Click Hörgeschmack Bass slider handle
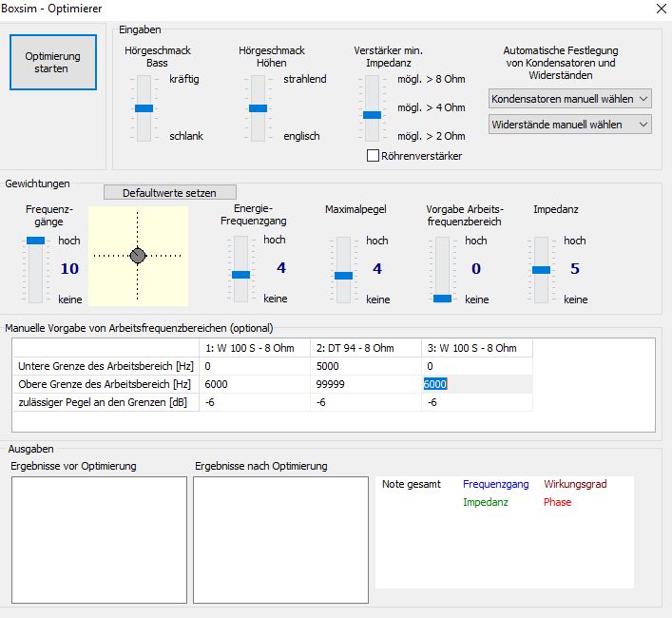672x618 pixels. tap(144, 108)
